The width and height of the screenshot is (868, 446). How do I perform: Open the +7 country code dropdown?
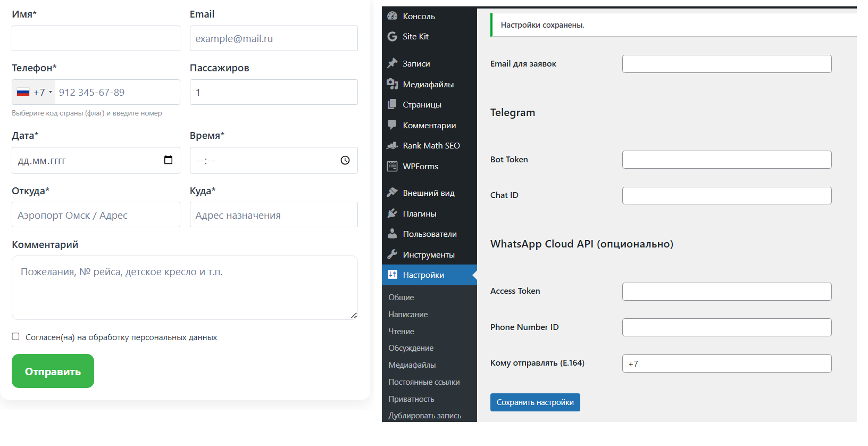coord(35,92)
